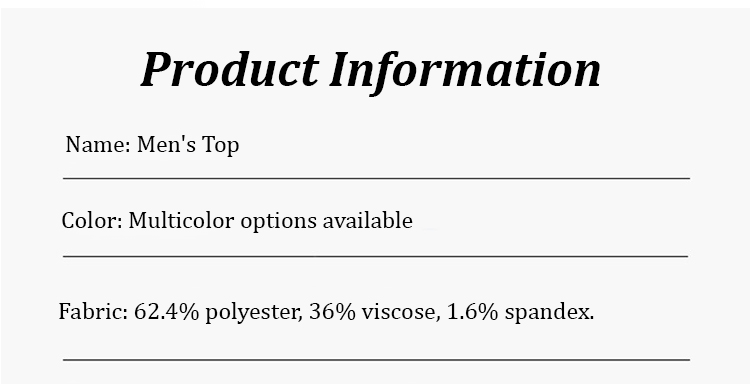Viewport: 750px width, 384px height.
Task: Click the word "Top" in the Name row
Action: coord(221,146)
